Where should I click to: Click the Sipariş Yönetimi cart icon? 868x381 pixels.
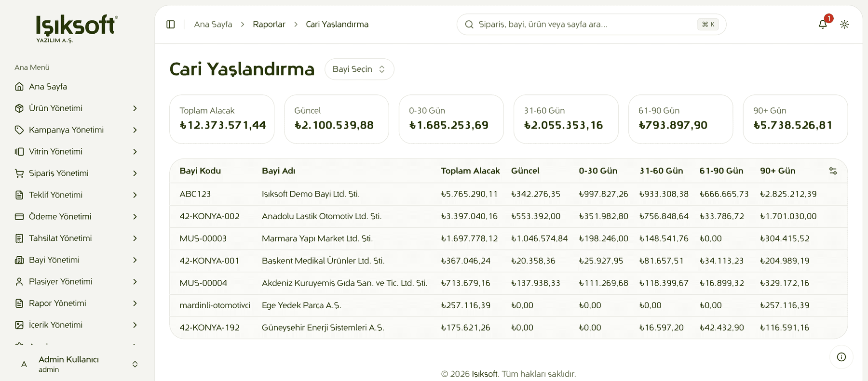pyautogui.click(x=19, y=173)
